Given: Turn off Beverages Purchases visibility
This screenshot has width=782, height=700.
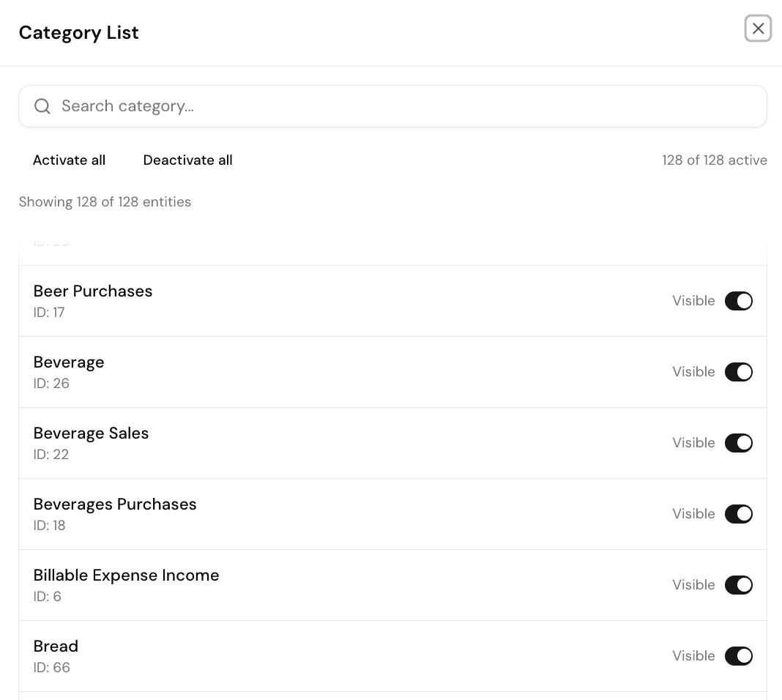Looking at the screenshot, I should click(x=739, y=514).
